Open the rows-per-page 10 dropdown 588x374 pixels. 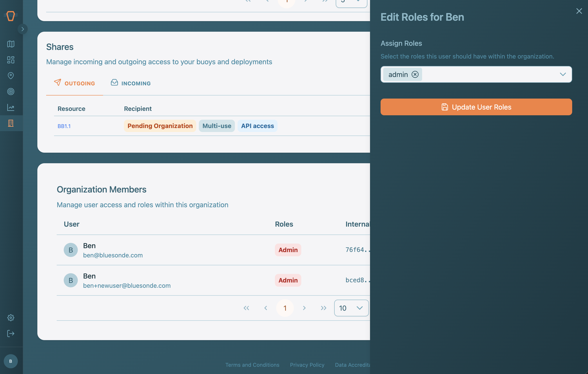coord(351,308)
